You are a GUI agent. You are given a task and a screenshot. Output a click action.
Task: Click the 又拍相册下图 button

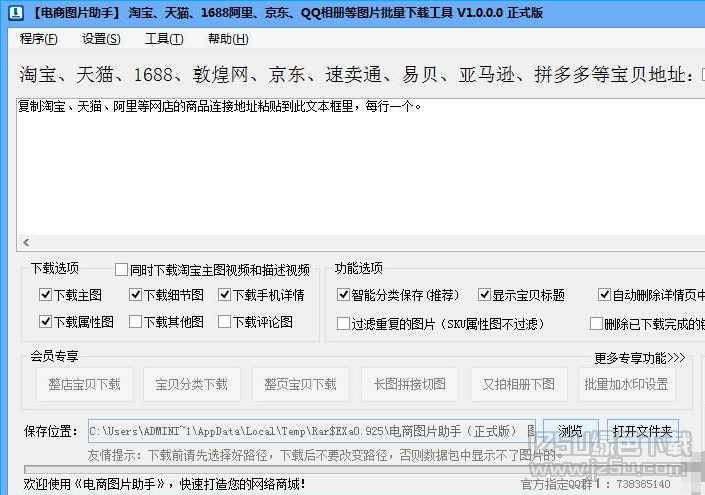519,384
